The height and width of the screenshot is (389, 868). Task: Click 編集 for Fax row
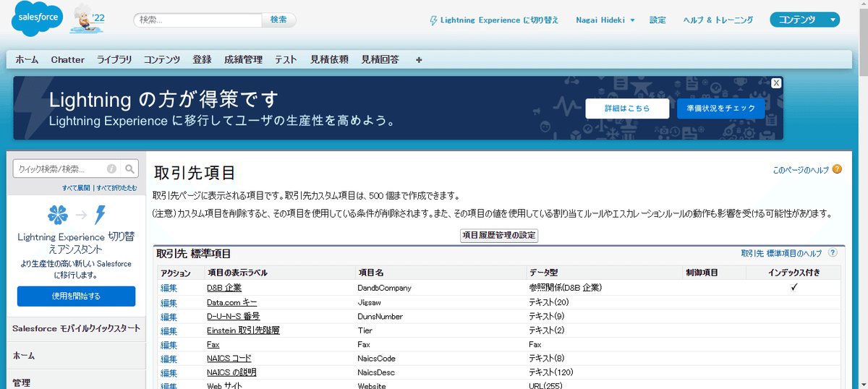(169, 345)
